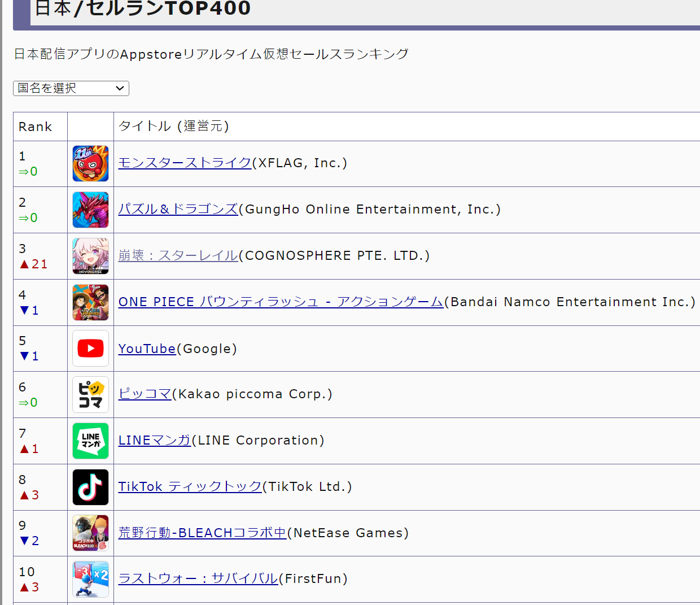Viewport: 700px width, 605px height.
Task: Click the LINE Manga app icon
Action: click(90, 441)
